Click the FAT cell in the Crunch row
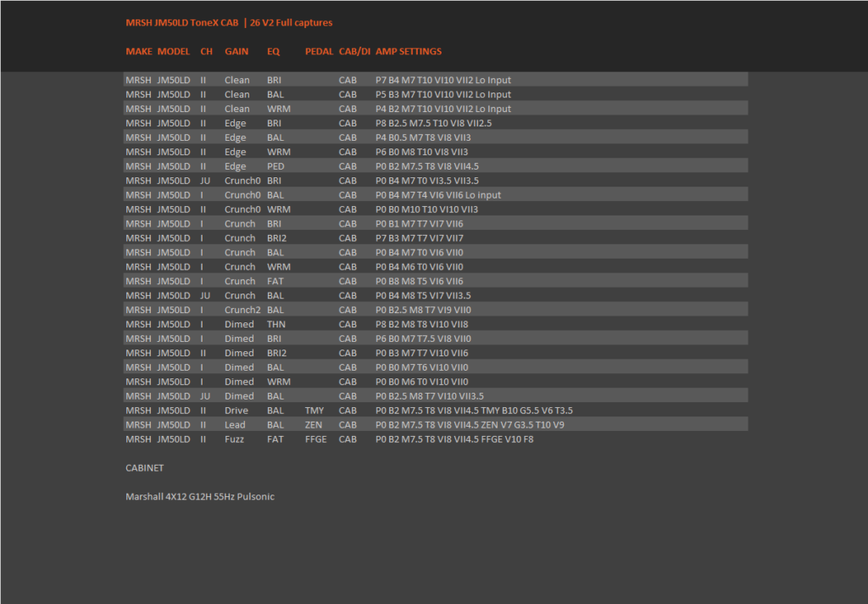 tap(275, 282)
